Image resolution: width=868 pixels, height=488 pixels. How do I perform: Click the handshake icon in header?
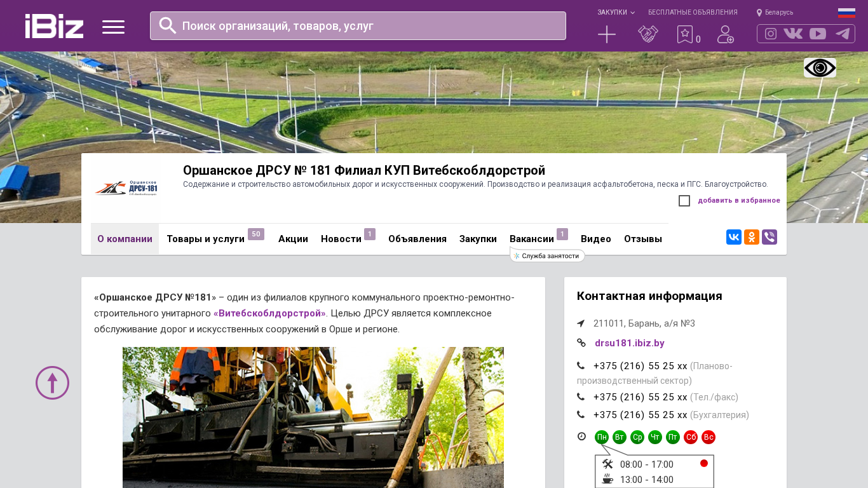pyautogui.click(x=648, y=34)
